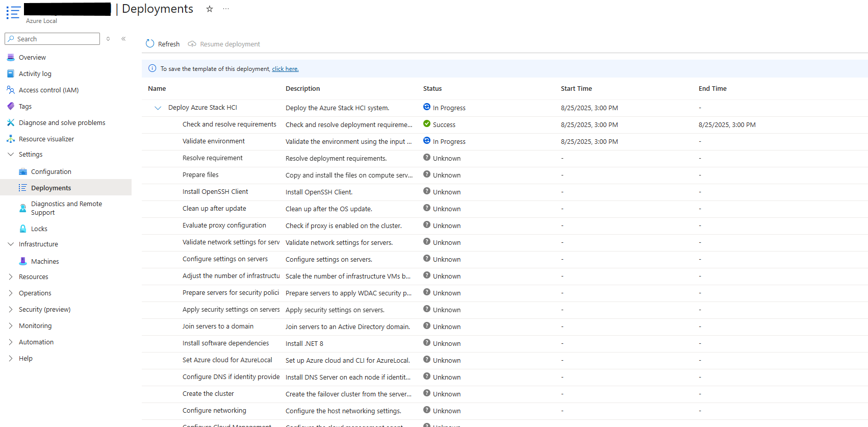The height and width of the screenshot is (427, 868).
Task: Collapse the sidebar with double-chevron icon
Action: pos(123,39)
